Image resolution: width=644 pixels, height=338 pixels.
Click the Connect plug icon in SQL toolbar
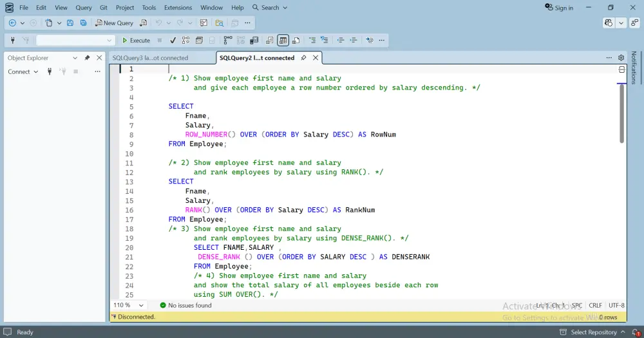click(13, 41)
